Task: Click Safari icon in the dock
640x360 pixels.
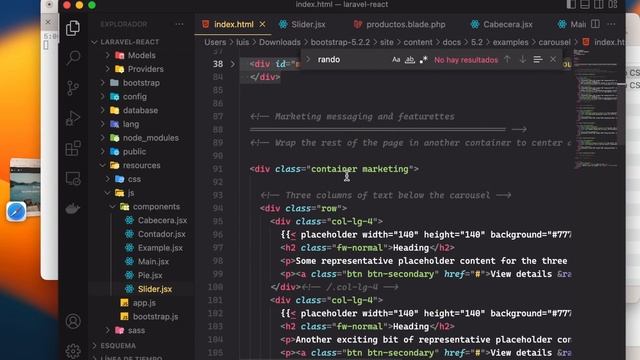Action: [x=16, y=212]
